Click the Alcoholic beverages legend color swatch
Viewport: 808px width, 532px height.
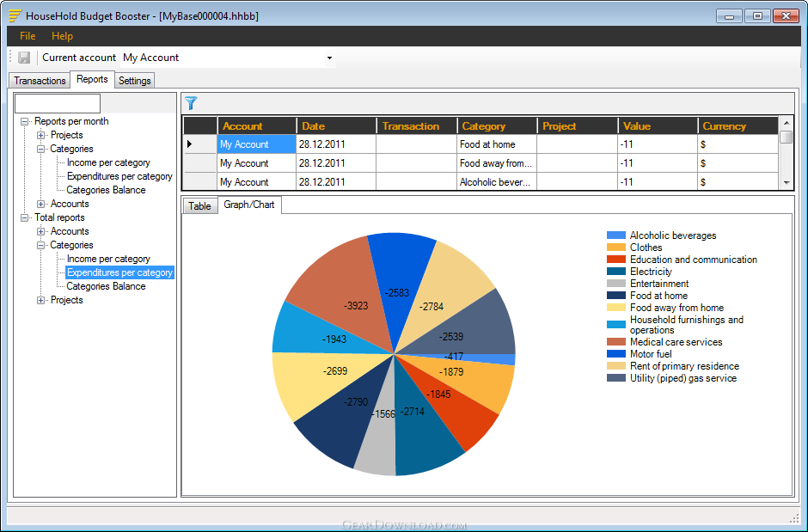615,235
